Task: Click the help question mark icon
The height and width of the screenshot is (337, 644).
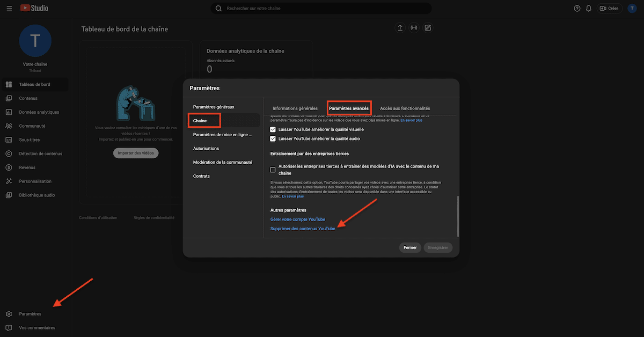Action: (577, 8)
